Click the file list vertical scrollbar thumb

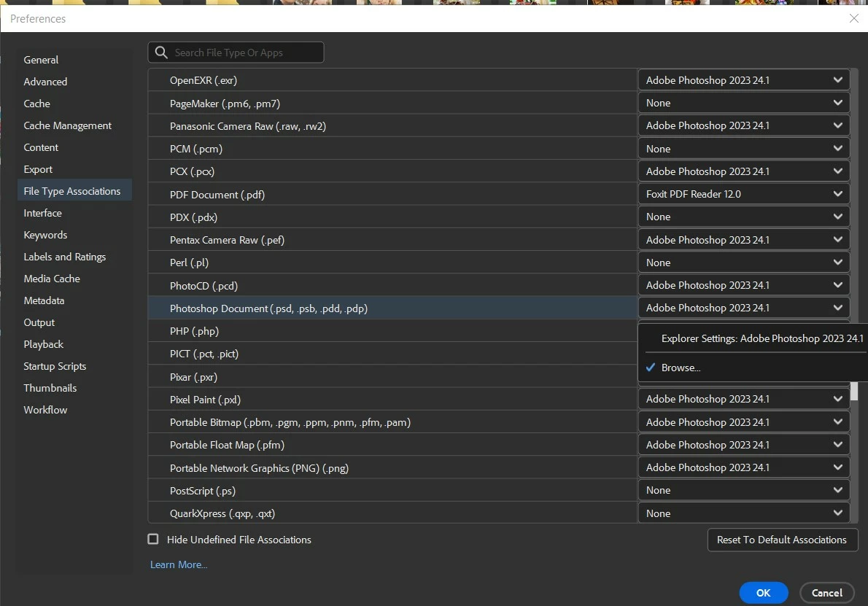(x=854, y=391)
